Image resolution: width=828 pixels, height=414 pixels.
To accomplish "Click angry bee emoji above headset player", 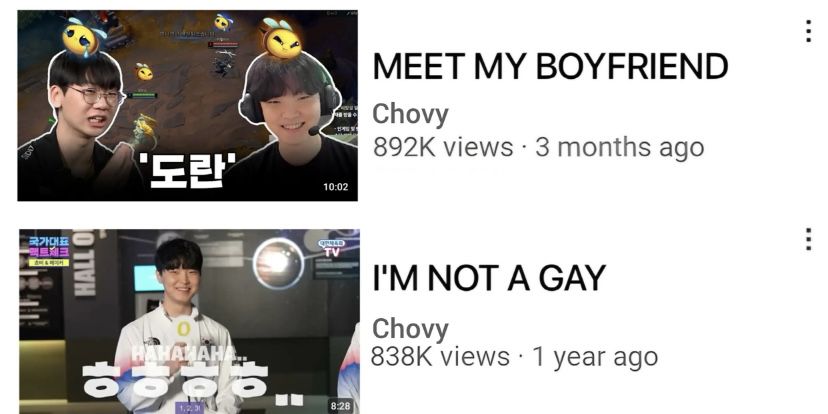I will (x=281, y=38).
